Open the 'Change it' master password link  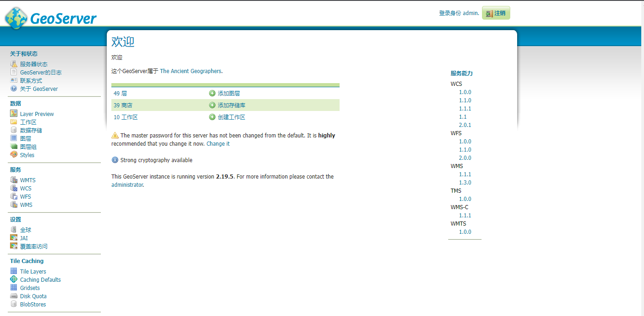[x=218, y=143]
